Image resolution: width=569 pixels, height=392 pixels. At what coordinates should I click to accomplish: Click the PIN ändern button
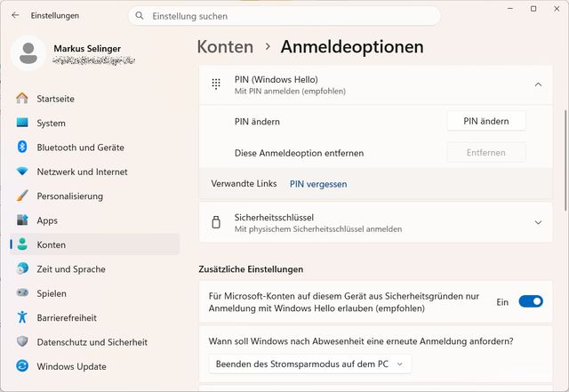pos(486,121)
